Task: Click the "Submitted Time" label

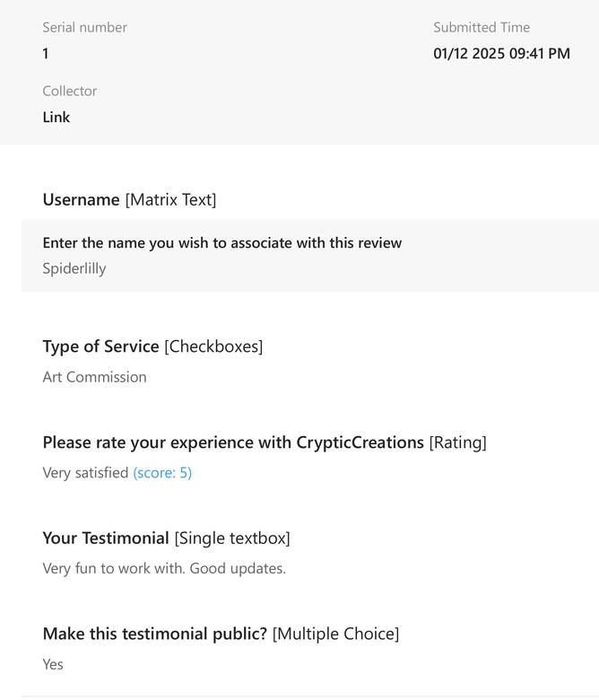Action: [482, 28]
